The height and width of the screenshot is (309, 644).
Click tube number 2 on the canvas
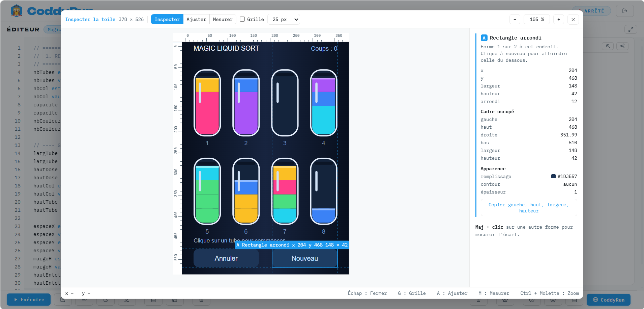point(246,103)
